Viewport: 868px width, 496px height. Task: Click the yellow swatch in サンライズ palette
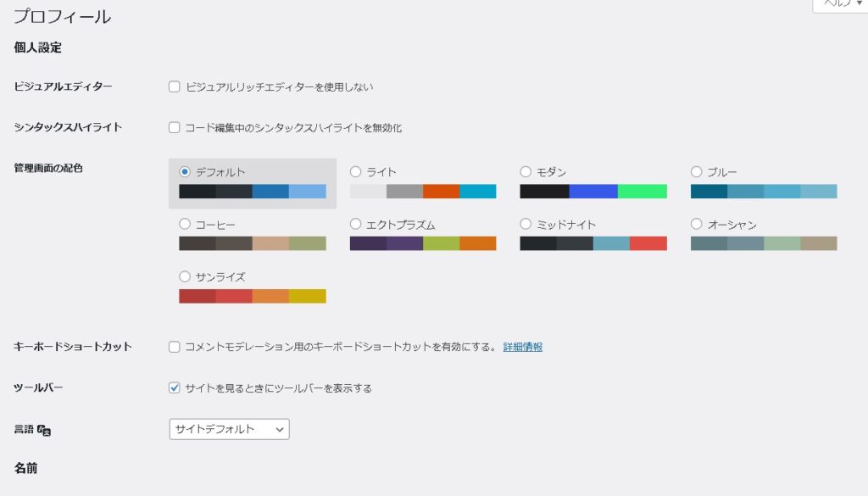pyautogui.click(x=307, y=296)
